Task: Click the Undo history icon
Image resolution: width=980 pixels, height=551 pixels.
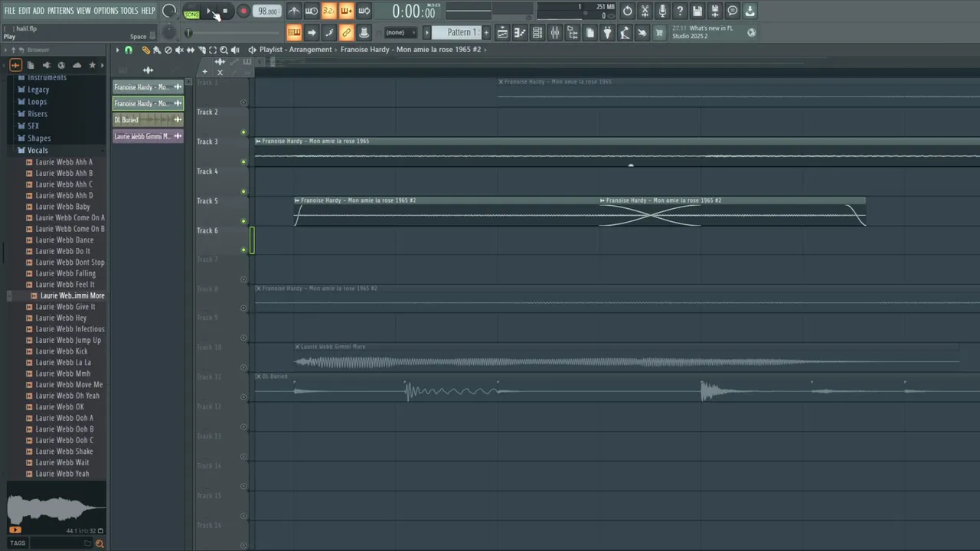Action: [x=627, y=11]
